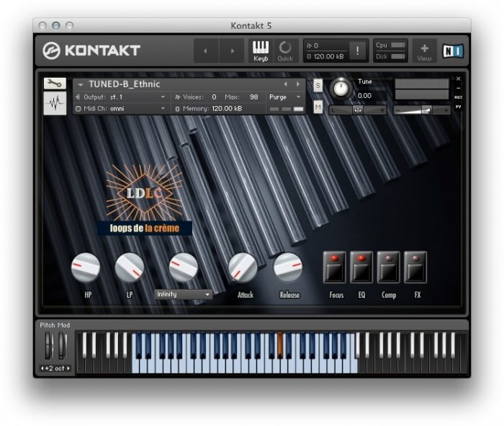This screenshot has width=504, height=426.
Task: Toggle the PV performance view button
Action: tap(459, 107)
